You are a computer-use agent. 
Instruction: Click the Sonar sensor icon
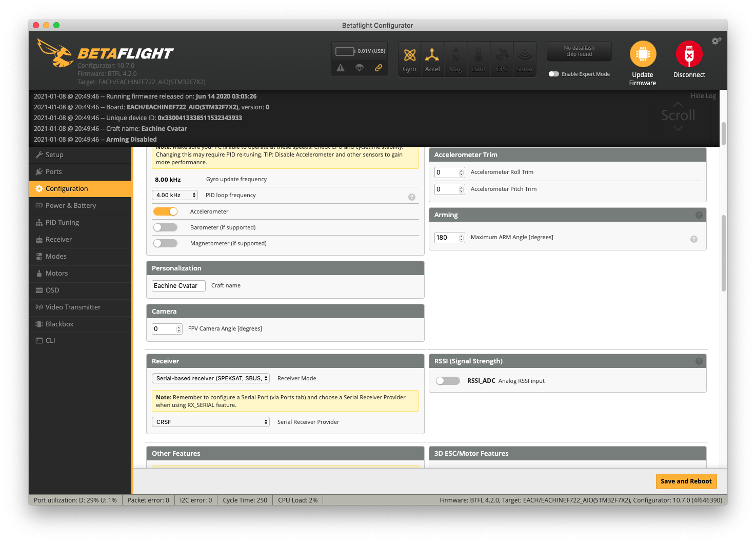pos(525,59)
